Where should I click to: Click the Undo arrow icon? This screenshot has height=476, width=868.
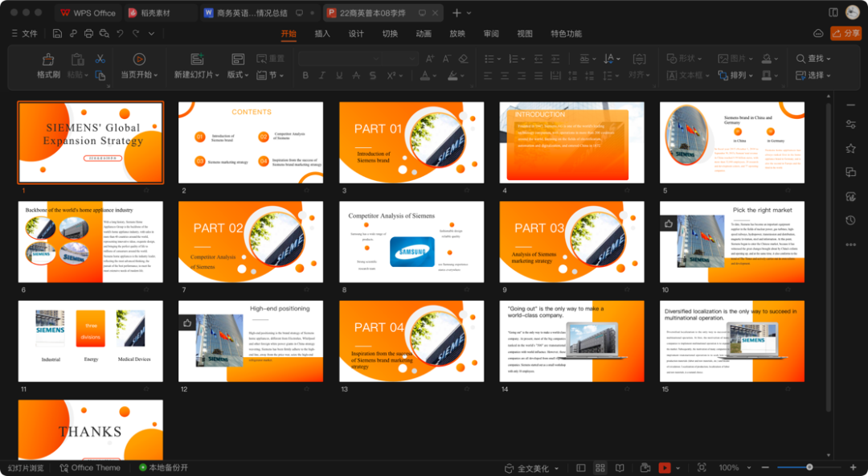point(120,34)
